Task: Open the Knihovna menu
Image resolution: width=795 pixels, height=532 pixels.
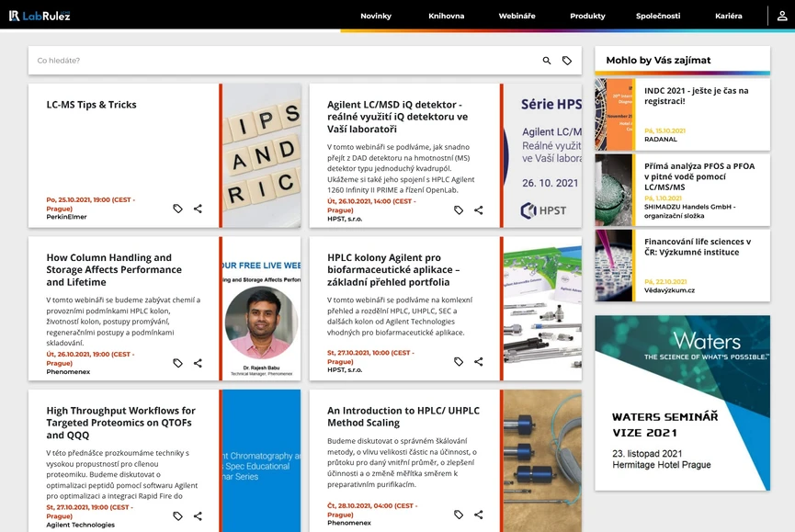Action: point(446,16)
